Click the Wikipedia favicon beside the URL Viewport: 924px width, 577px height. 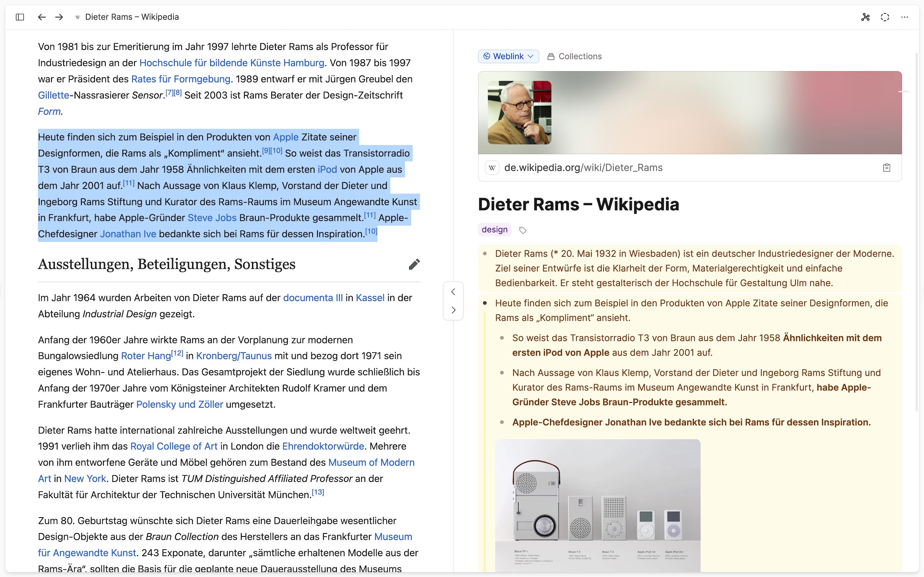pyautogui.click(x=492, y=167)
